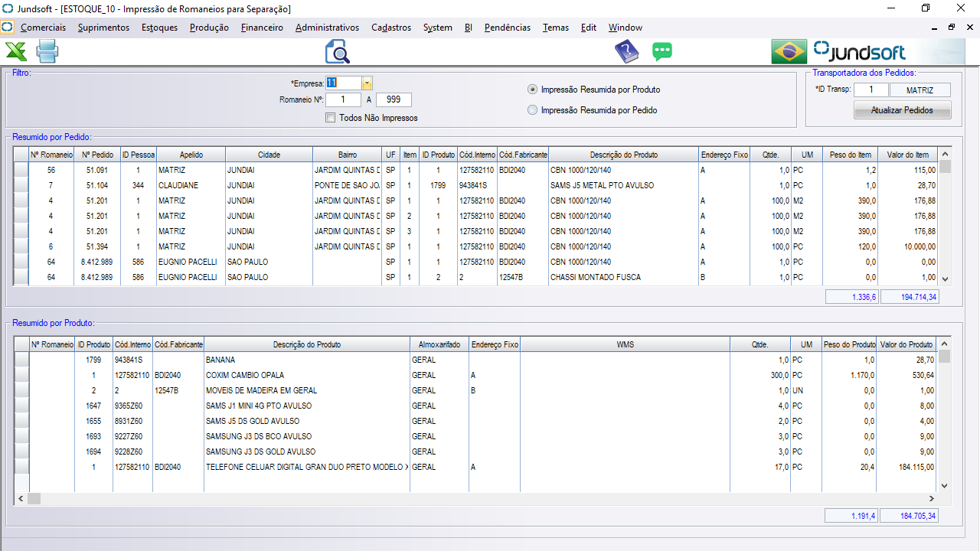Select the TELEFONE CELUAR DIGITAL GRAN DUO row
980x551 pixels.
[477, 467]
